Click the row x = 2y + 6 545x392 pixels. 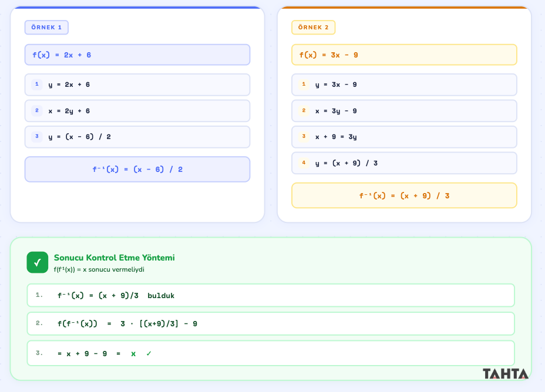(137, 111)
